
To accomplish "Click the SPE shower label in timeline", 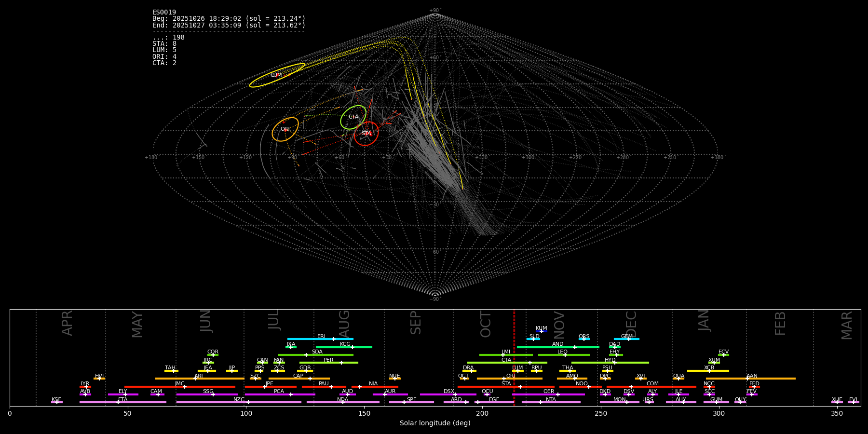I will 412,400.
